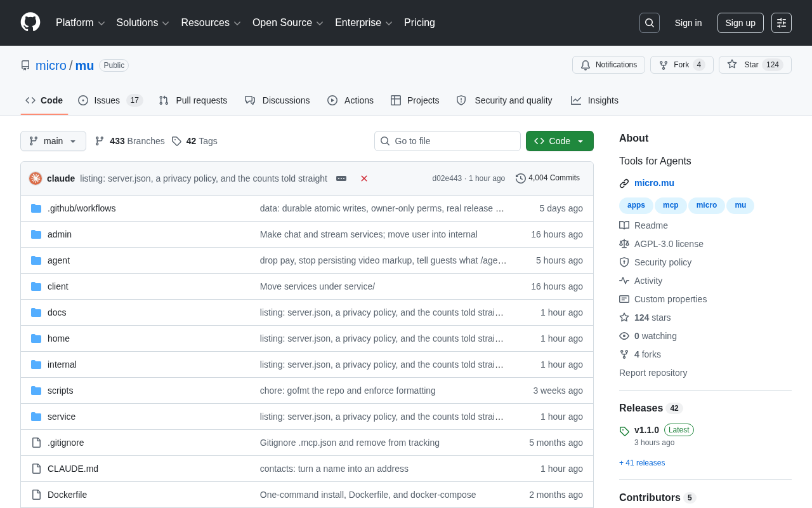The image size is (812, 508).
Task: Switch to the Discussions tab
Action: pos(277,100)
